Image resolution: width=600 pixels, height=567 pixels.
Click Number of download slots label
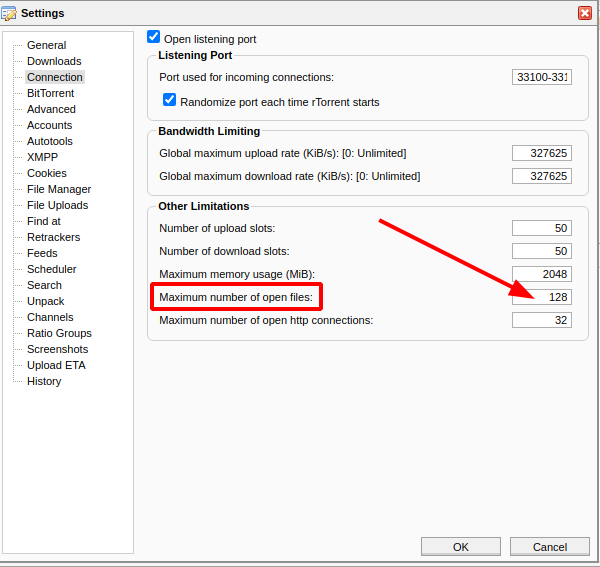click(224, 251)
